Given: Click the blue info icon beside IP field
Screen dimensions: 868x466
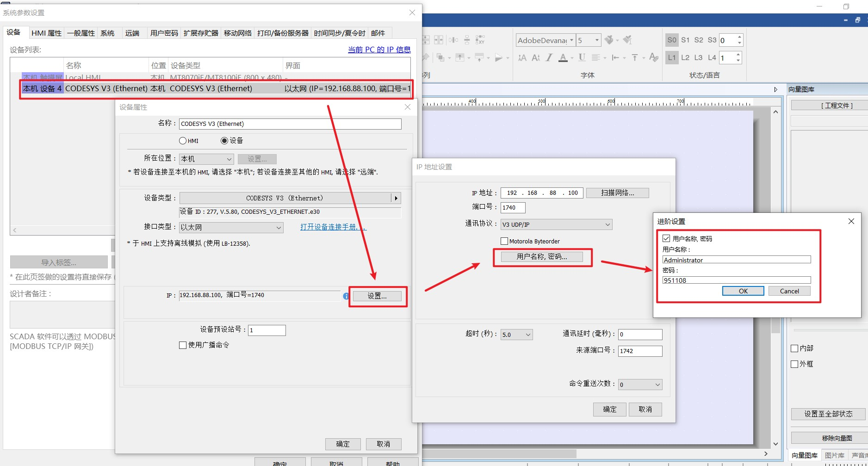Looking at the screenshot, I should click(346, 296).
